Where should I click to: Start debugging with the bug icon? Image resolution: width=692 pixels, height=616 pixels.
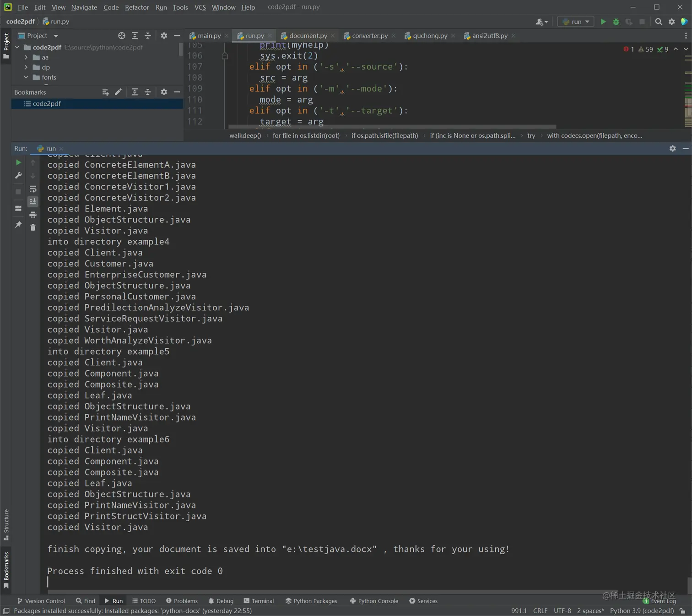[616, 22]
